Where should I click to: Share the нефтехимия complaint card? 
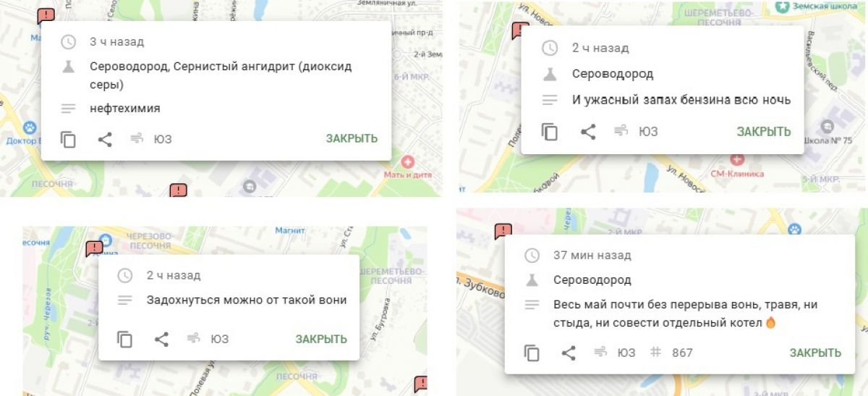105,140
